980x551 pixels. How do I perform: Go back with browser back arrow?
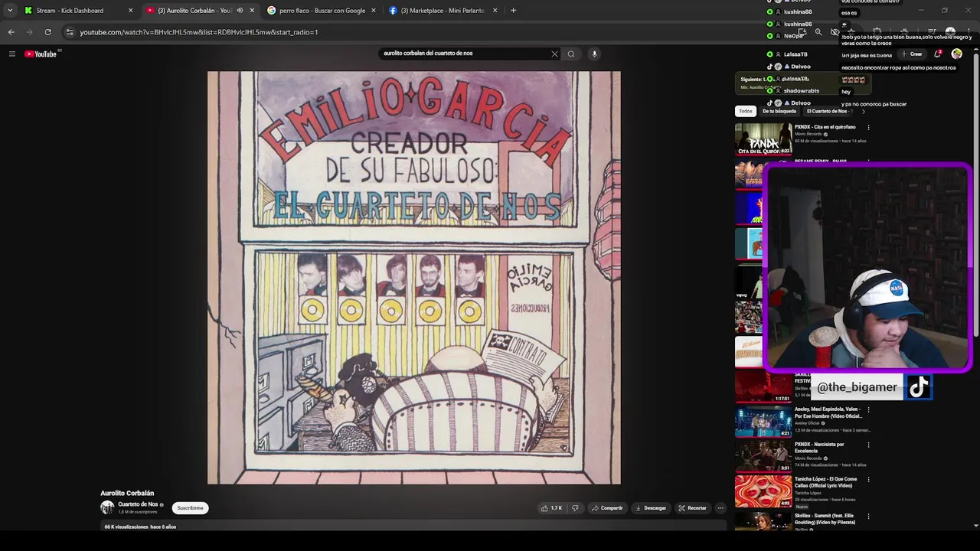11,32
